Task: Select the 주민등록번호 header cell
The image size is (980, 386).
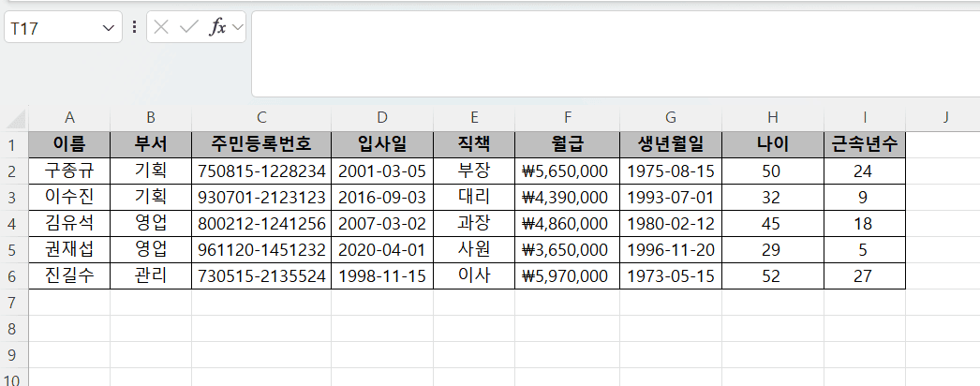Action: pyautogui.click(x=261, y=144)
